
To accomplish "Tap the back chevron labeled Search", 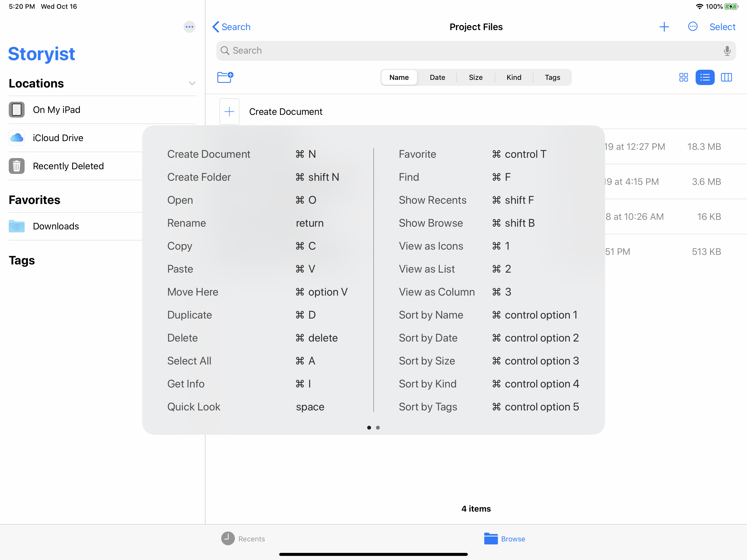I will coord(231,27).
